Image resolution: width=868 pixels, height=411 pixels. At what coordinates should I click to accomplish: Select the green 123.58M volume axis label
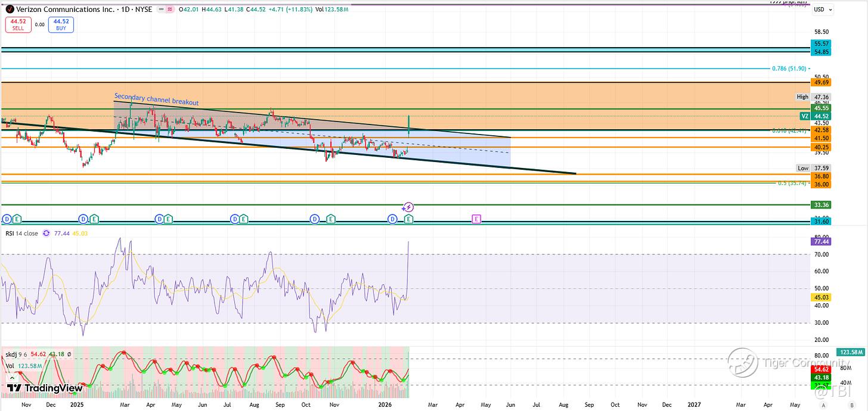click(850, 352)
